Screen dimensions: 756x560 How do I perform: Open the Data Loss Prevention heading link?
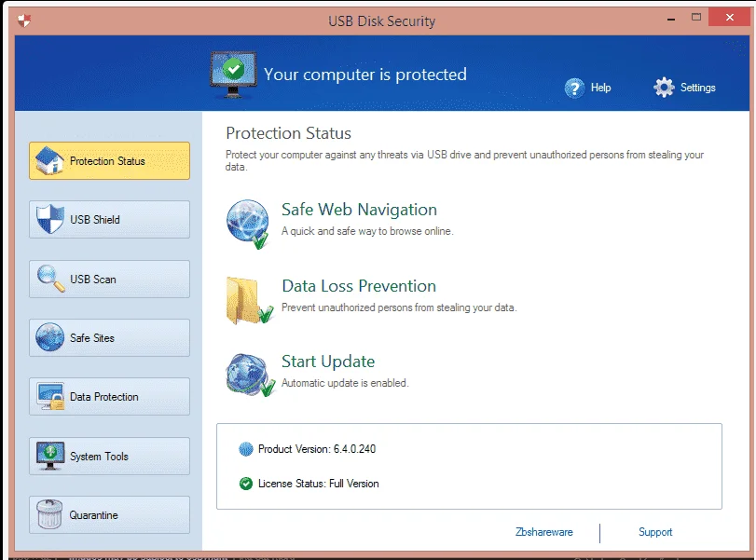click(x=359, y=286)
